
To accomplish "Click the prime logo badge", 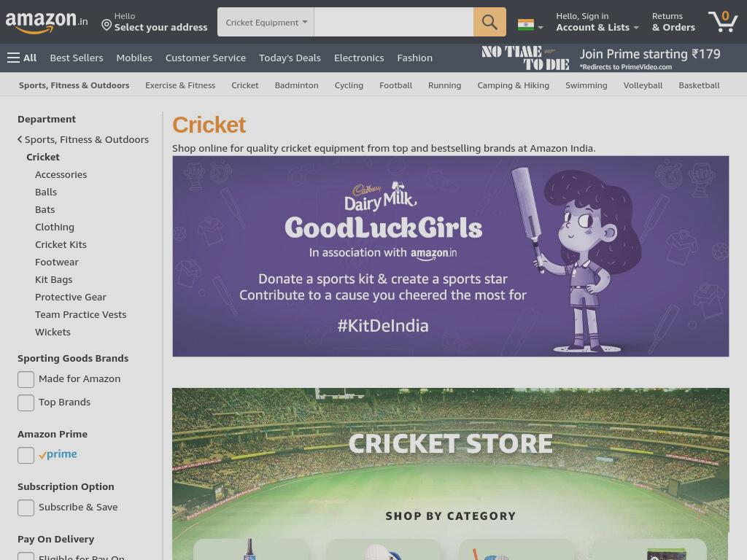I will coord(58,454).
